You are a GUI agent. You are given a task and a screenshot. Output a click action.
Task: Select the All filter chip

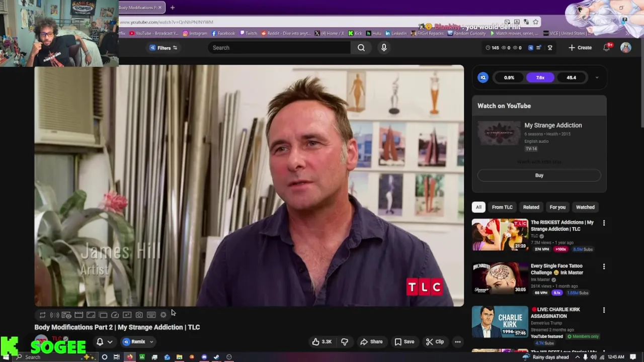478,207
